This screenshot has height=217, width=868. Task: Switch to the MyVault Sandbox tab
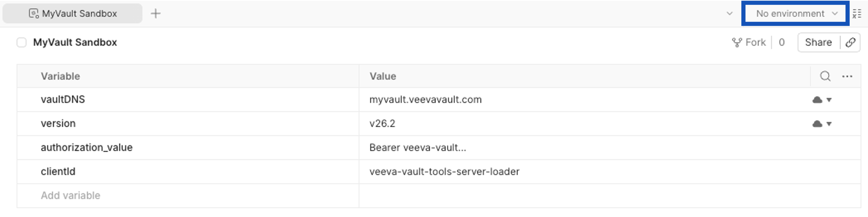(72, 13)
